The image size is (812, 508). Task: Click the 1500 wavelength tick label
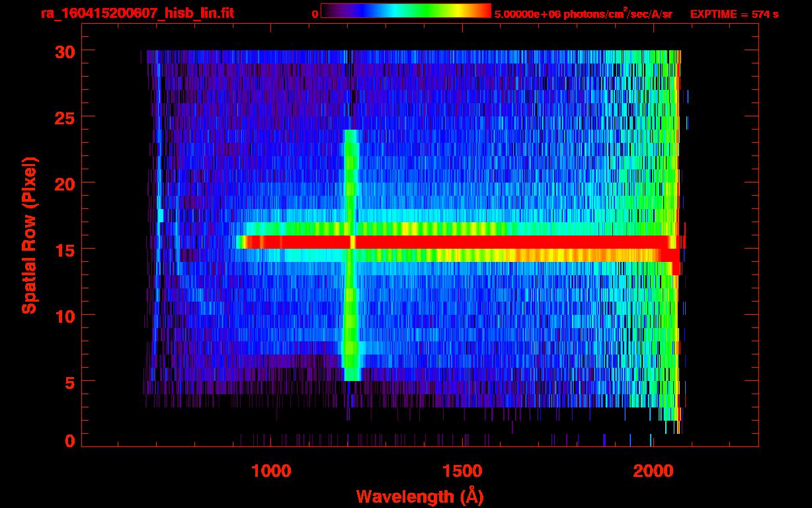point(462,471)
